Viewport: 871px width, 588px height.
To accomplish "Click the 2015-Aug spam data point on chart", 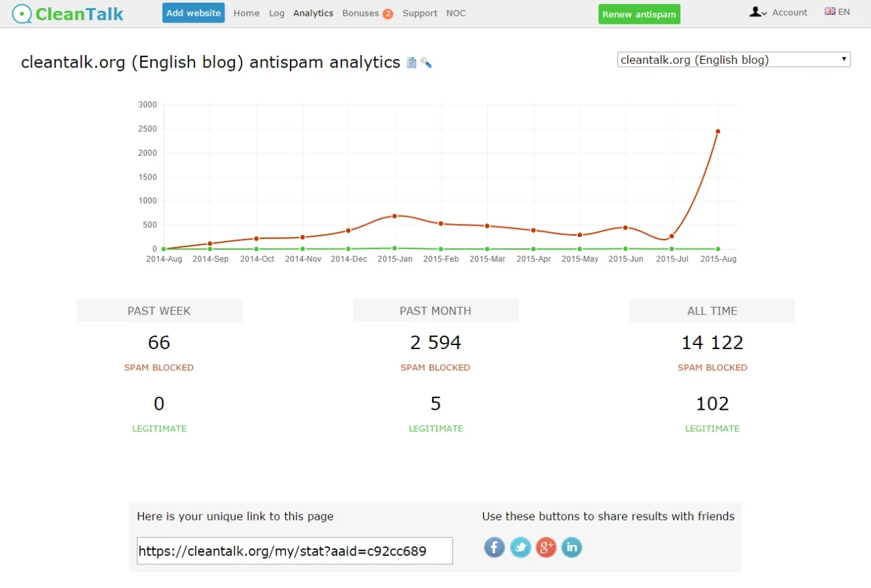I will coord(717,131).
